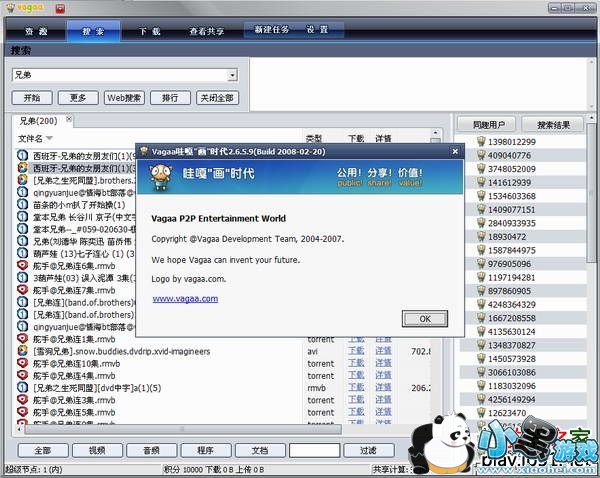Click the trophy icon beside user 18930472
Image resolution: width=600 pixels, height=478 pixels.
tap(481, 237)
